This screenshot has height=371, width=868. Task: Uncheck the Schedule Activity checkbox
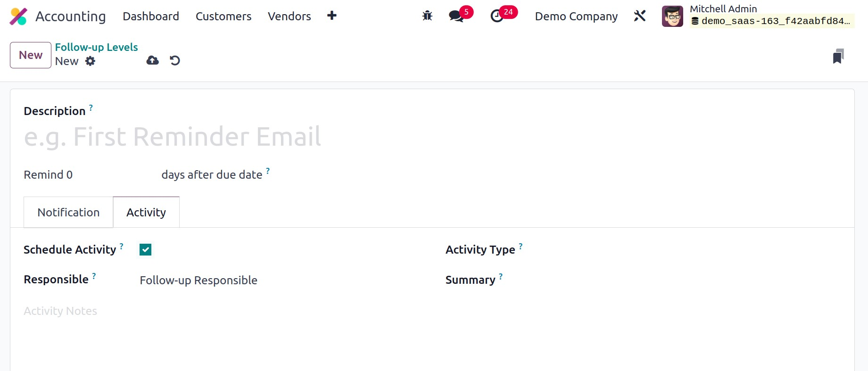(x=146, y=250)
